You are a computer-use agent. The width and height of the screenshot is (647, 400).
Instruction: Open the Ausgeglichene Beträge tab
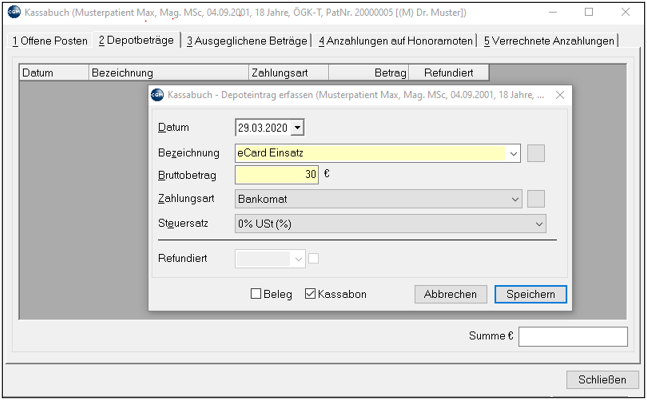[x=247, y=41]
